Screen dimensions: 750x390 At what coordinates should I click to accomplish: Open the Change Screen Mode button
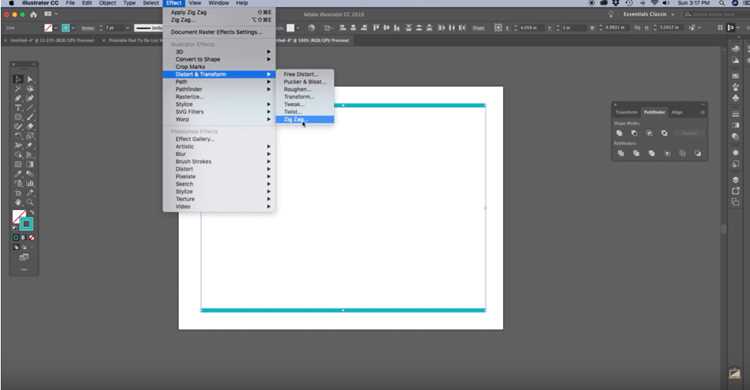point(23,257)
